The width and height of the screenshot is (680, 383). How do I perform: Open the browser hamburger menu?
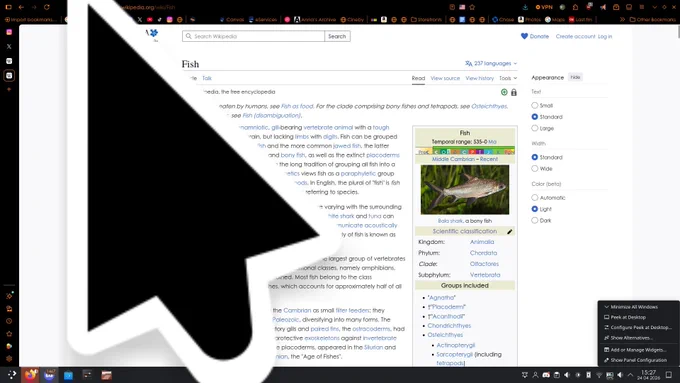pyautogui.click(x=641, y=7)
